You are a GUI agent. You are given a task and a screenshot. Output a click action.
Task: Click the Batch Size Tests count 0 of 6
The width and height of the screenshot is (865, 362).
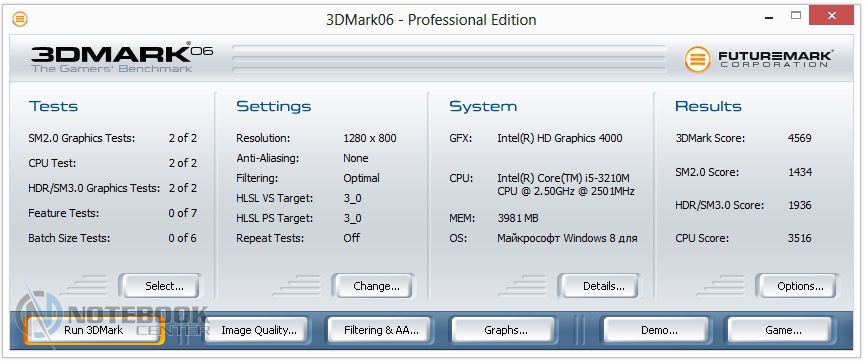click(x=183, y=238)
